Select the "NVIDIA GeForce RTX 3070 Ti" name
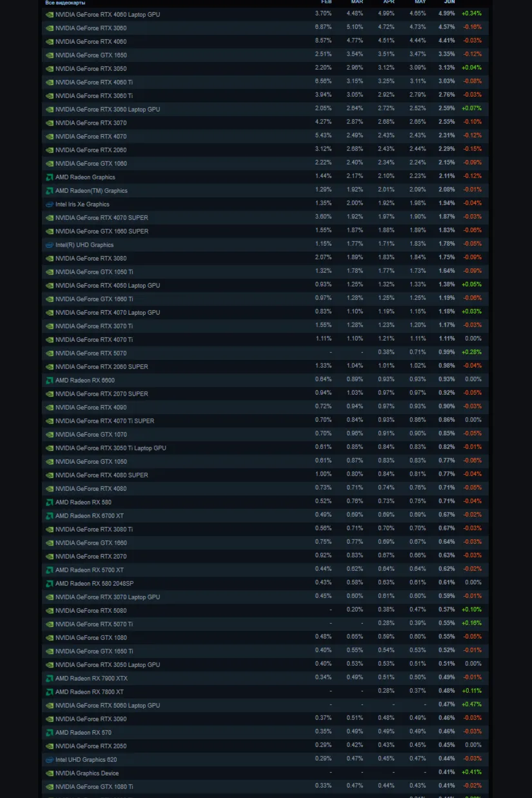This screenshot has height=798, width=532. (x=94, y=326)
